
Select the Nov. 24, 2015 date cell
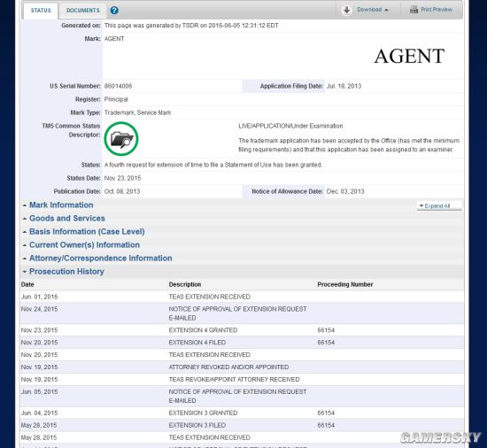click(40, 309)
